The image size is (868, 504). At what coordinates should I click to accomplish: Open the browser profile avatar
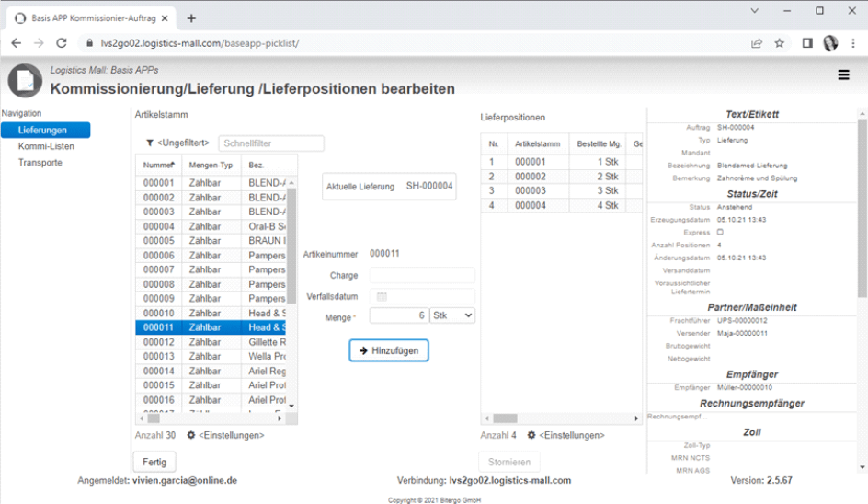(x=830, y=43)
